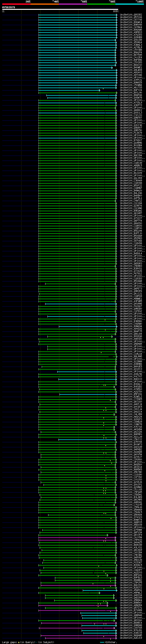Viewport: 146px width, 644px height.
Task: Select label UniRef100_B8LRN5
Action: [131, 357]
